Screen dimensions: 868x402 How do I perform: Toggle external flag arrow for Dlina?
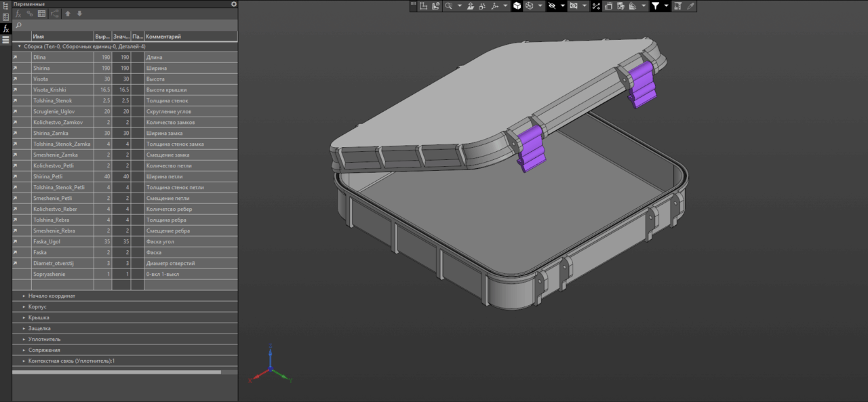point(15,58)
